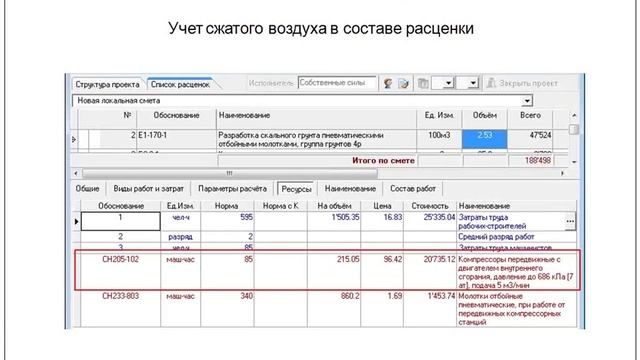This screenshot has width=640, height=360.
Task: Click the Норма value 340 cell
Action: pyautogui.click(x=227, y=309)
